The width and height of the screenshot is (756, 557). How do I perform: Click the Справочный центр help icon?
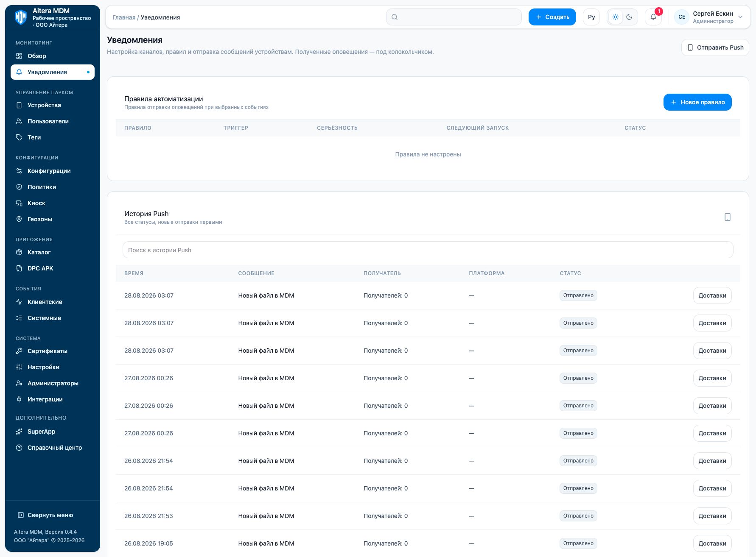tap(19, 448)
